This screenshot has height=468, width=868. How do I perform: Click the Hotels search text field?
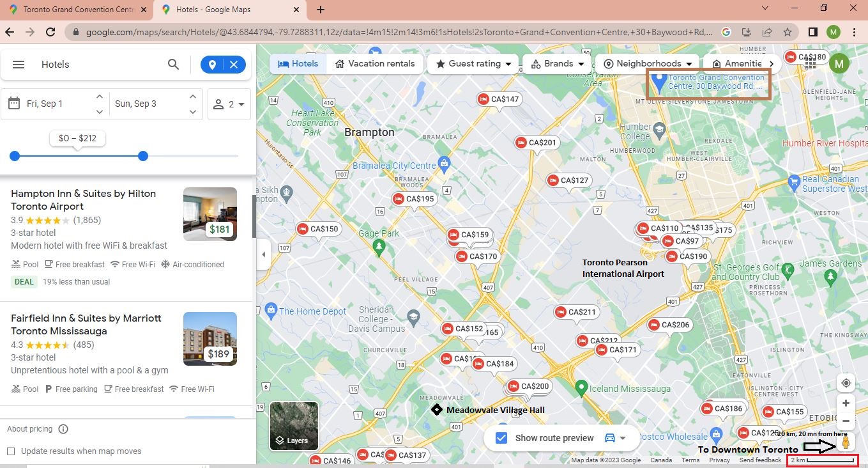click(99, 65)
